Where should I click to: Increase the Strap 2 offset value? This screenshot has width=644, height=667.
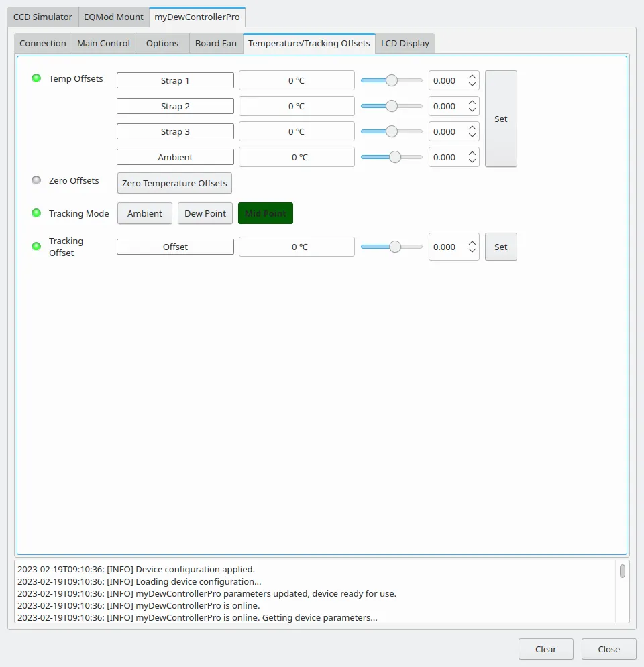pyautogui.click(x=472, y=103)
